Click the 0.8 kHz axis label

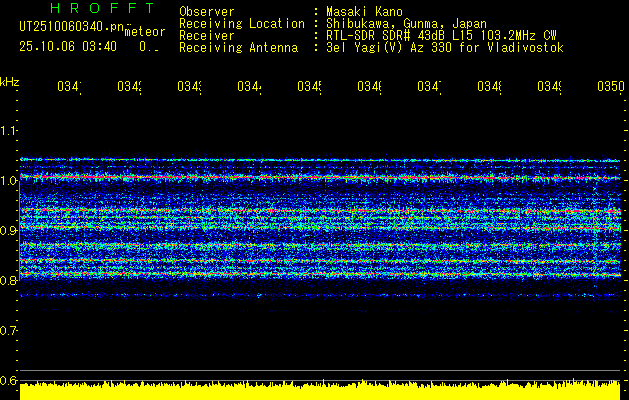tap(8, 280)
